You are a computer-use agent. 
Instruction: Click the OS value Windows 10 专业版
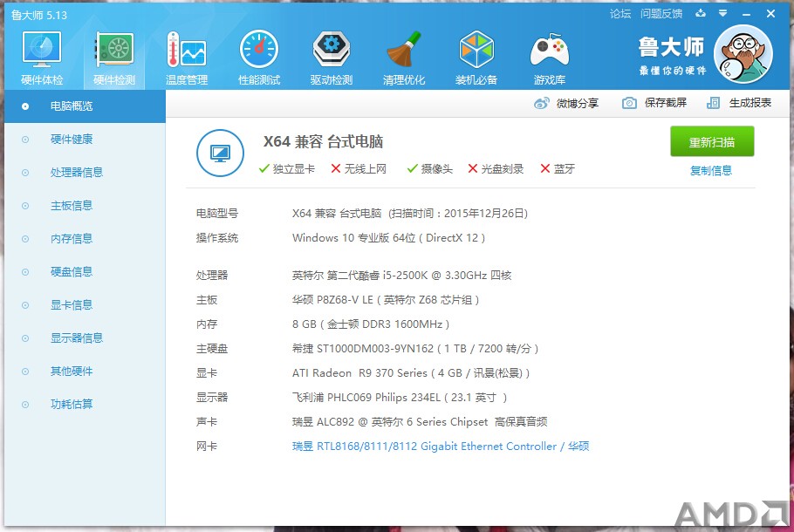click(389, 238)
